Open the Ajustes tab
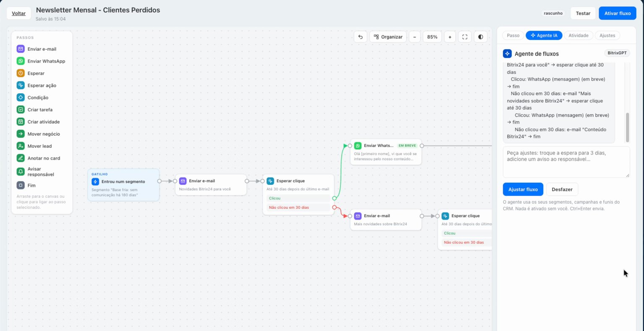This screenshot has height=331, width=644. tap(607, 36)
